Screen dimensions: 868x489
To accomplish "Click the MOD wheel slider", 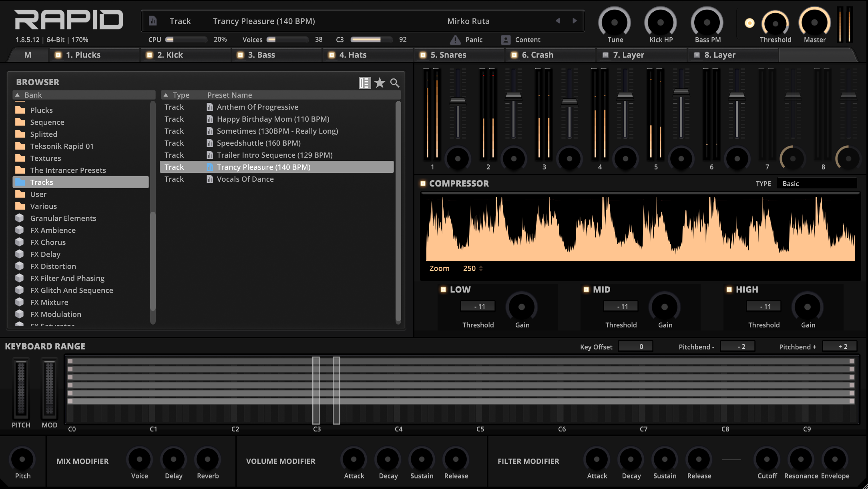I will pos(49,388).
